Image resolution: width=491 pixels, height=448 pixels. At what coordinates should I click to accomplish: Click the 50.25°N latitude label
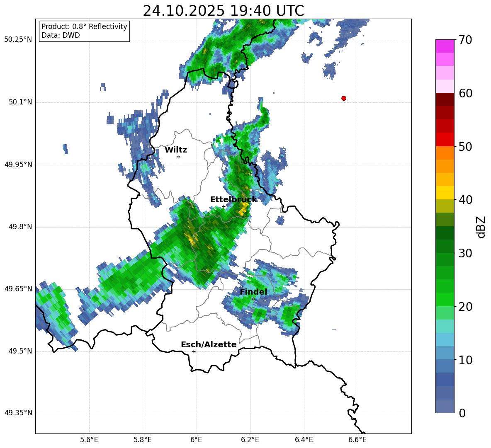(x=18, y=40)
